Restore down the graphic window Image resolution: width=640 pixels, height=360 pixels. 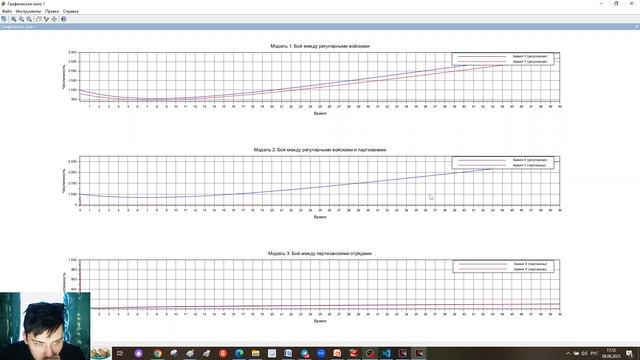coord(616,4)
